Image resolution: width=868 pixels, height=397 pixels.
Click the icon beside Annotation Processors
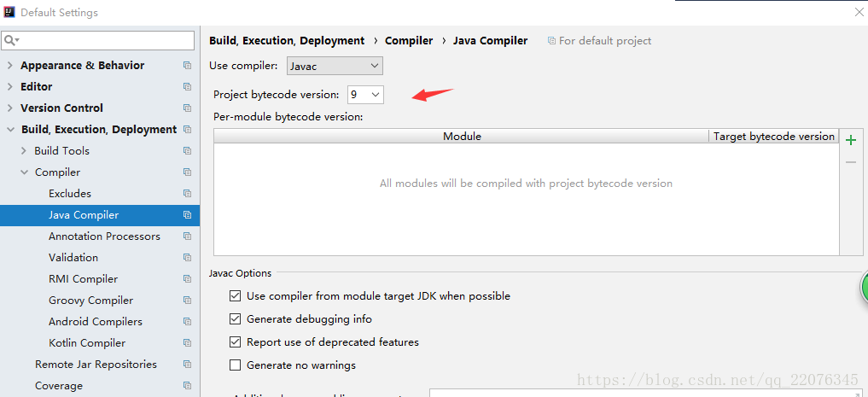(x=187, y=236)
